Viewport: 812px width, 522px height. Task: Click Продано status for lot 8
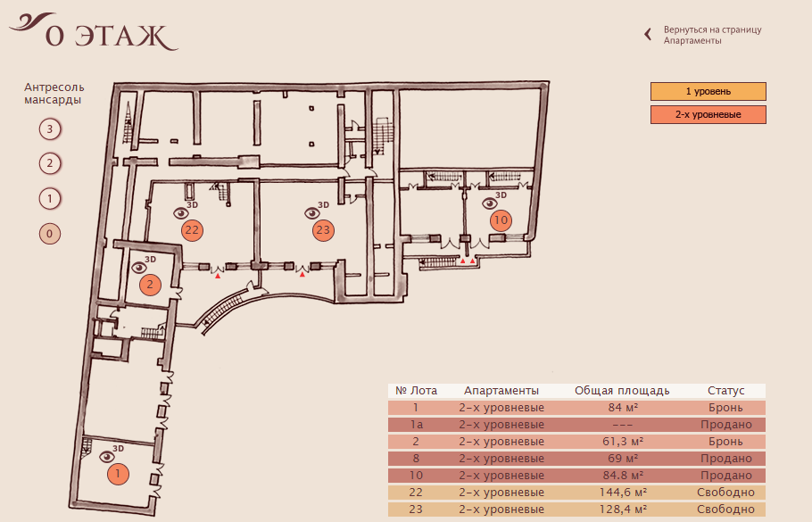point(726,459)
